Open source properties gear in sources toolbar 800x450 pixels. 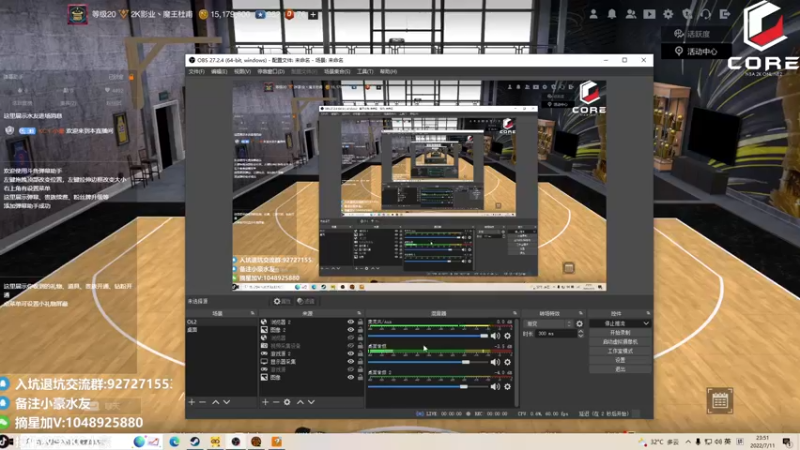coord(287,402)
